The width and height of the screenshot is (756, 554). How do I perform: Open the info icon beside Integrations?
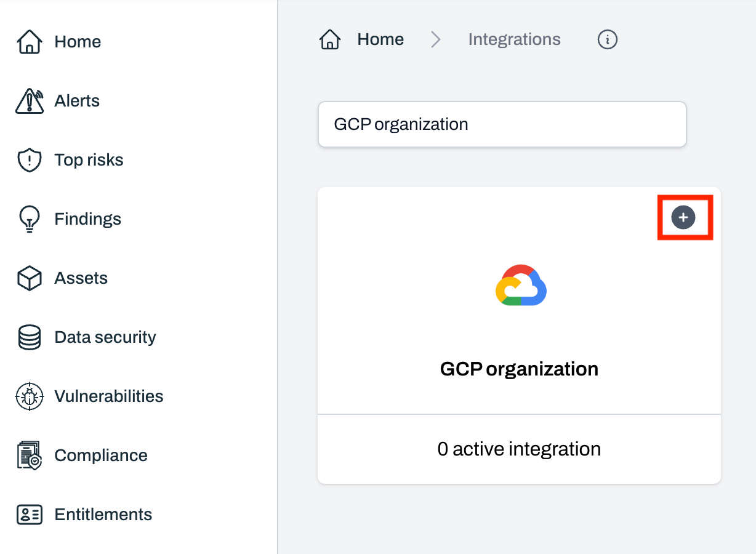[x=608, y=39]
